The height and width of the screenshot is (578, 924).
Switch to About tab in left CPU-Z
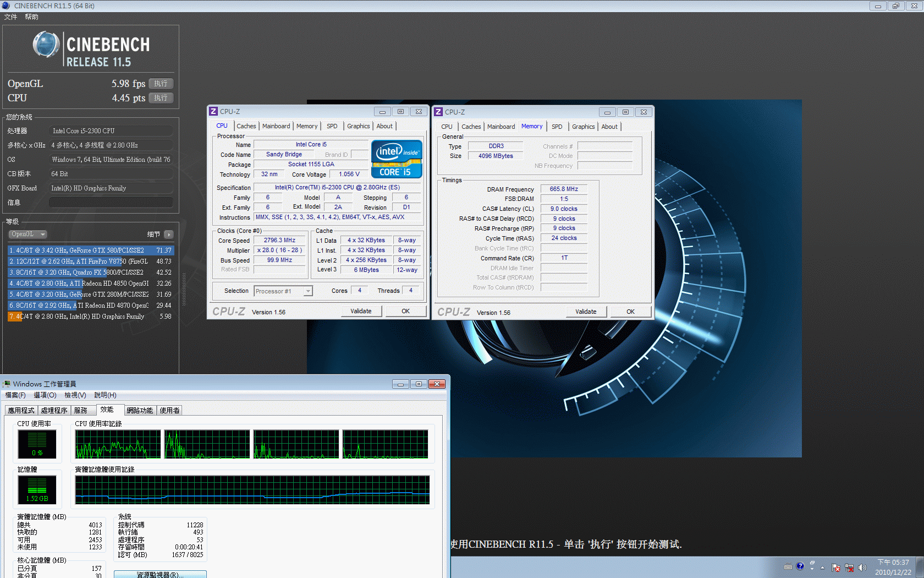click(384, 126)
